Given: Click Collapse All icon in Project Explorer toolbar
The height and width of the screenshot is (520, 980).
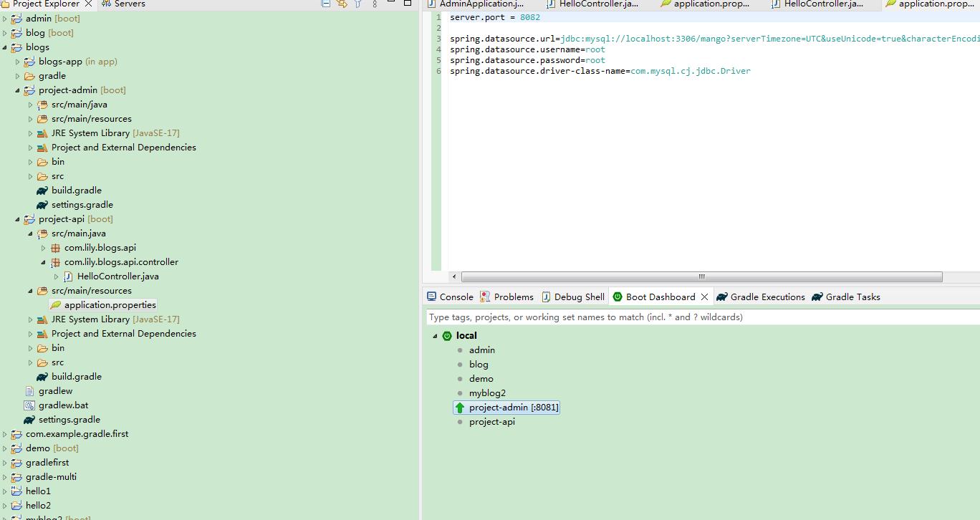Looking at the screenshot, I should [326, 4].
